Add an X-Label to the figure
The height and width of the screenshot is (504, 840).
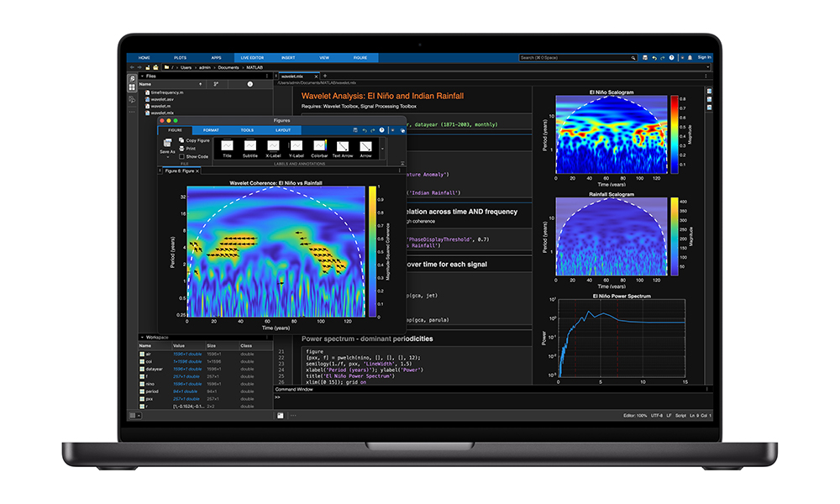click(273, 146)
